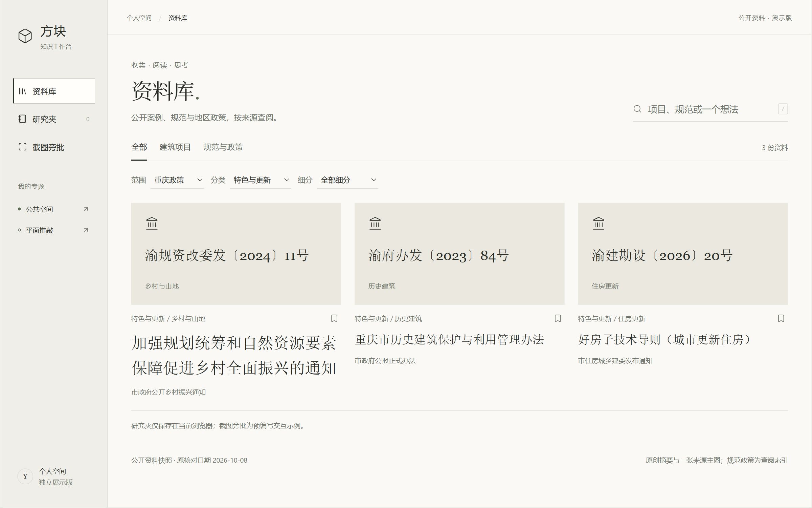Image resolution: width=812 pixels, height=508 pixels.
Task: Click 市政府公报正式办法 source text
Action: [x=385, y=361]
